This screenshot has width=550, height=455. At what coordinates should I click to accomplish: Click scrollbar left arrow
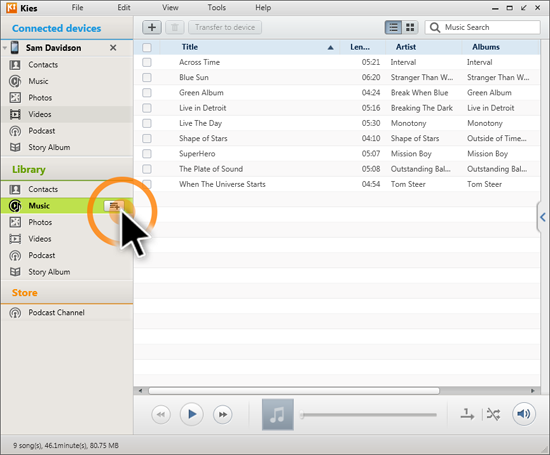tap(140, 390)
